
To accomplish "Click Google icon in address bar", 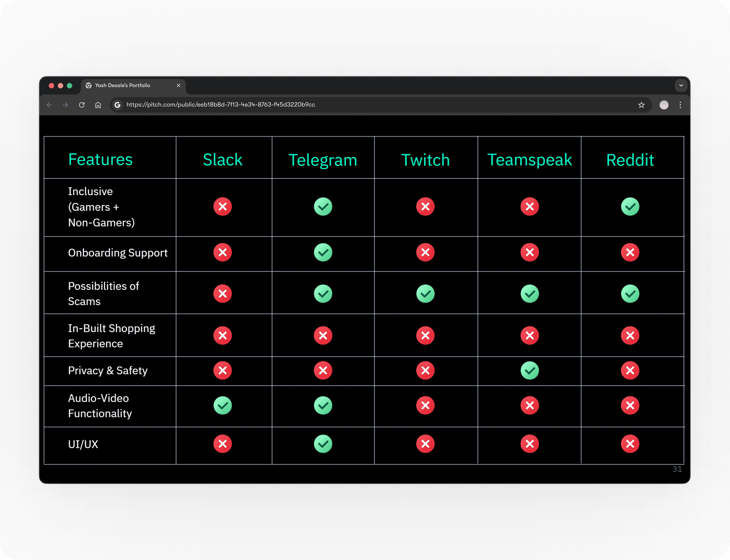I will [117, 105].
